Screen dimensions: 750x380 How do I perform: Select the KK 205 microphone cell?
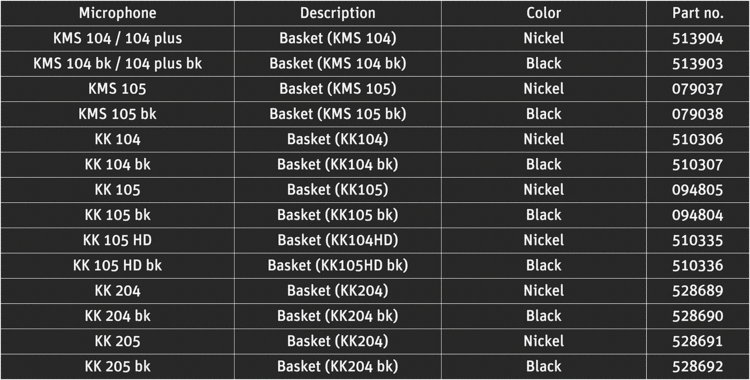click(117, 341)
